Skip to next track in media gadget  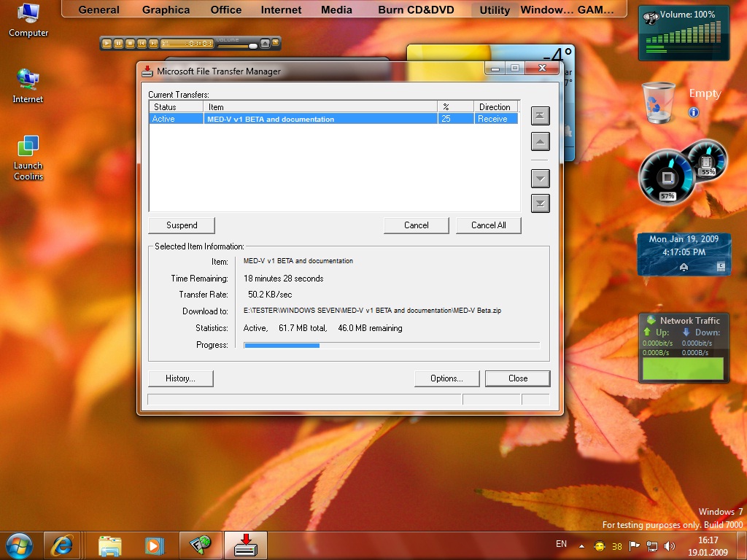(153, 43)
